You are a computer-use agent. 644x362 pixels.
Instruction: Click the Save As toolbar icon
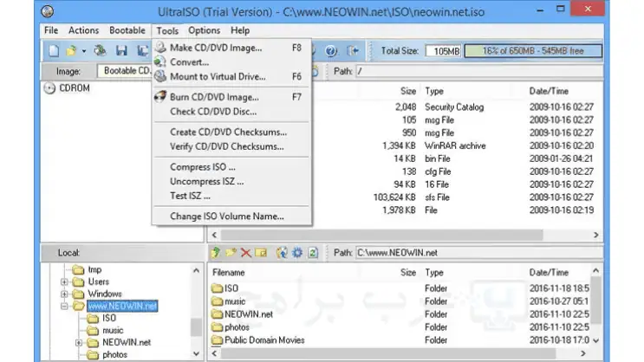142,51
